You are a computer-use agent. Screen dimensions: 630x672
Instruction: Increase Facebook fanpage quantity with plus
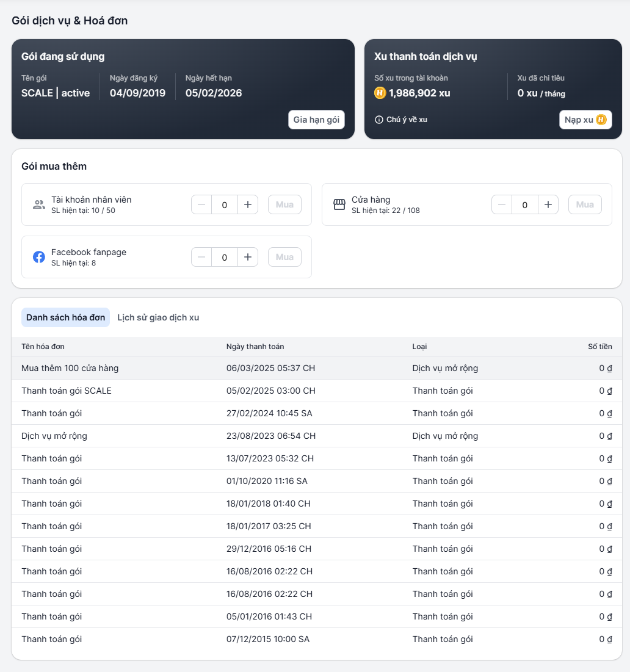click(x=247, y=258)
